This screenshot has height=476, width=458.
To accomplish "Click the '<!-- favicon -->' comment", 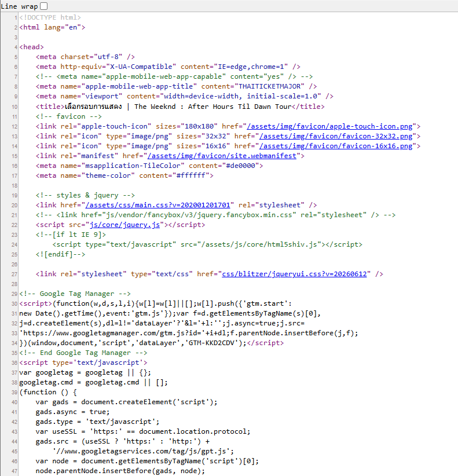I will coord(68,116).
